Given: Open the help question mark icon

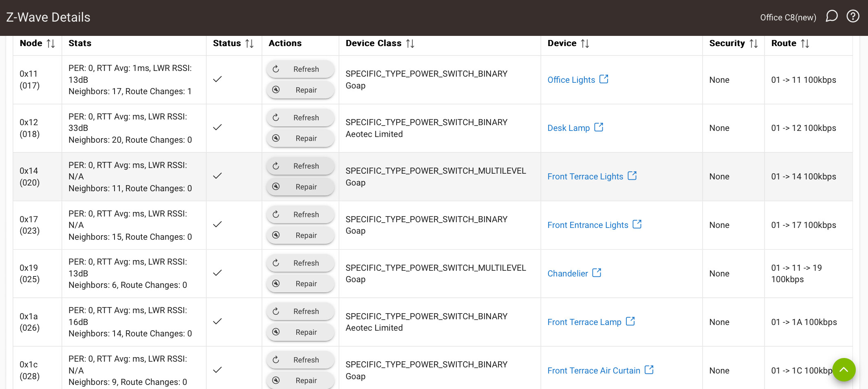Looking at the screenshot, I should tap(853, 16).
